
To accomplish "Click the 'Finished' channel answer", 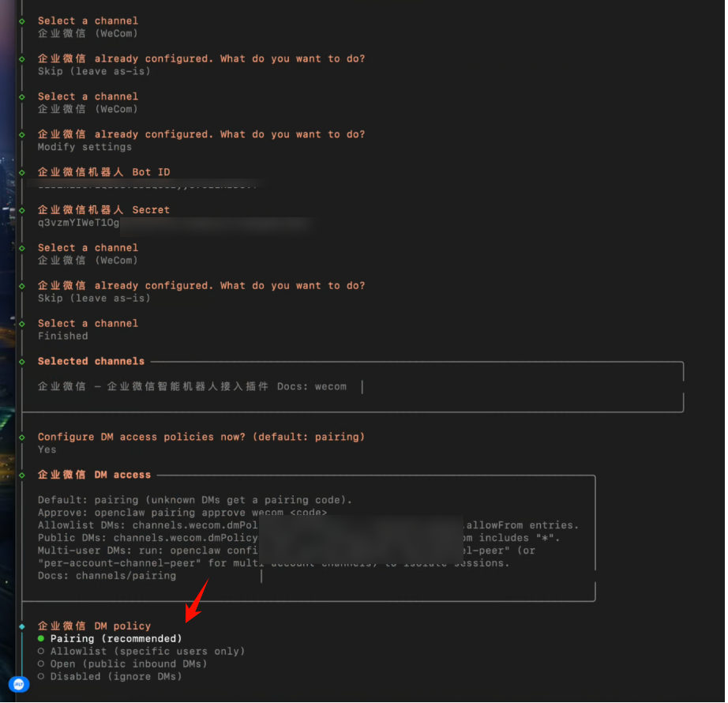I will click(62, 336).
